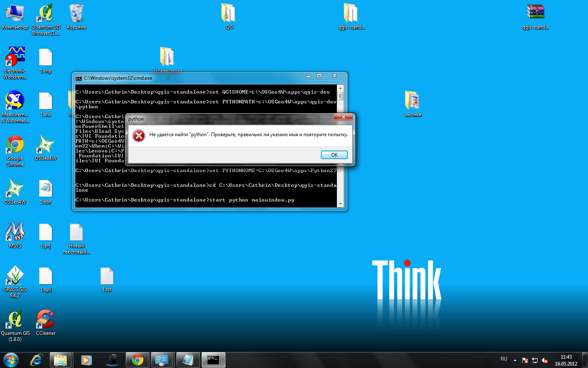
Task: Switch to Google Chrome on the taskbar
Action: tap(138, 360)
